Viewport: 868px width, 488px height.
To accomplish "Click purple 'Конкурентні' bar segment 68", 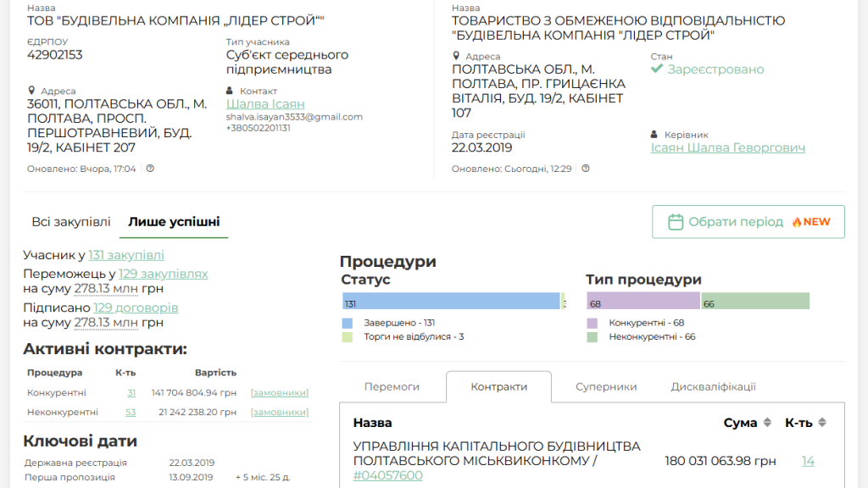I will [x=643, y=301].
